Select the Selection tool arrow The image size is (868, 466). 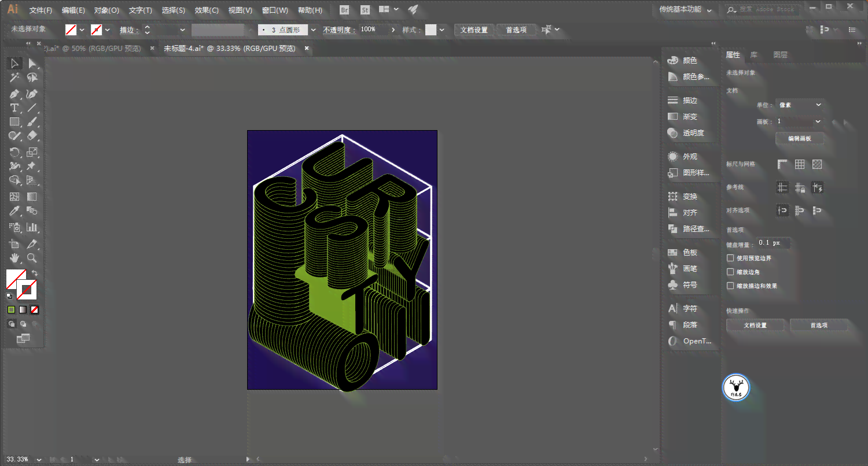click(x=15, y=64)
